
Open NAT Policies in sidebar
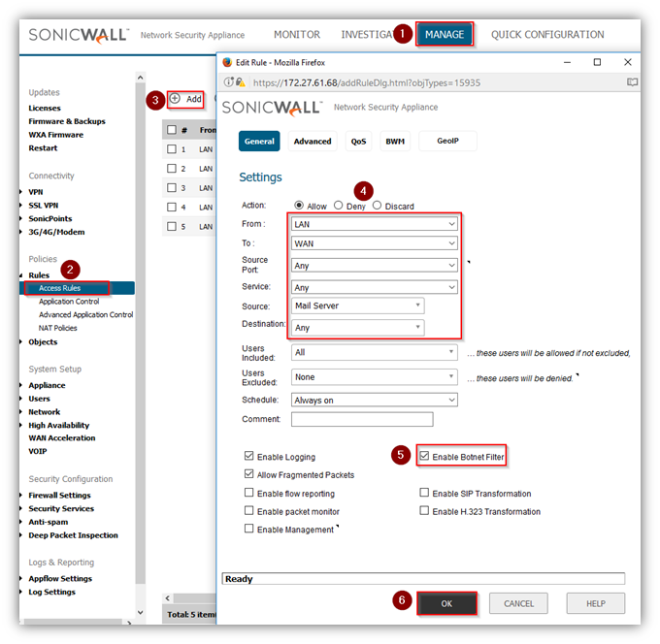[57, 328]
